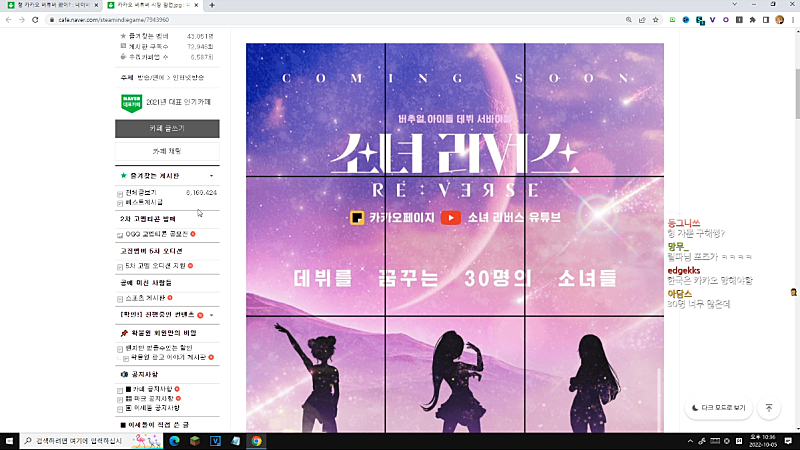
Task: Close the first Naver cafe tab
Action: pos(96,5)
